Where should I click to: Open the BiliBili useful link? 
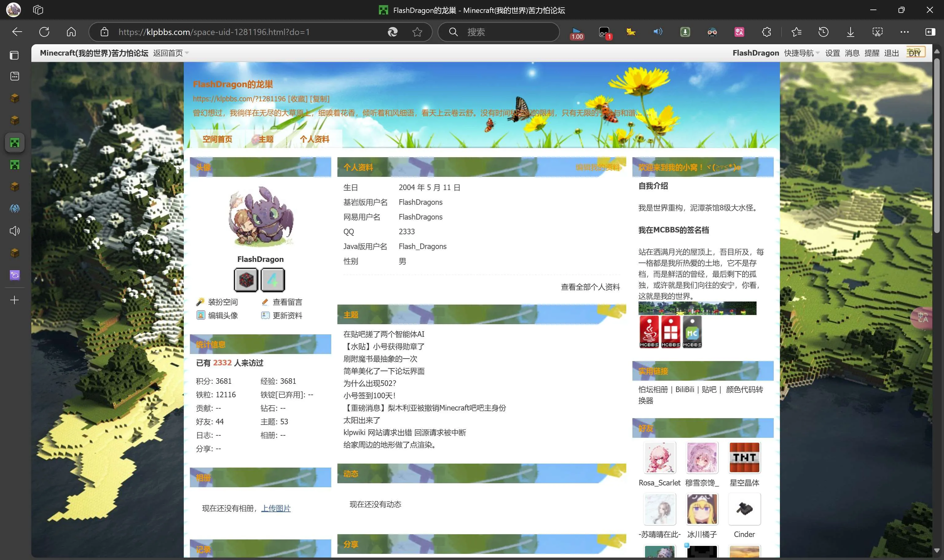coord(685,389)
